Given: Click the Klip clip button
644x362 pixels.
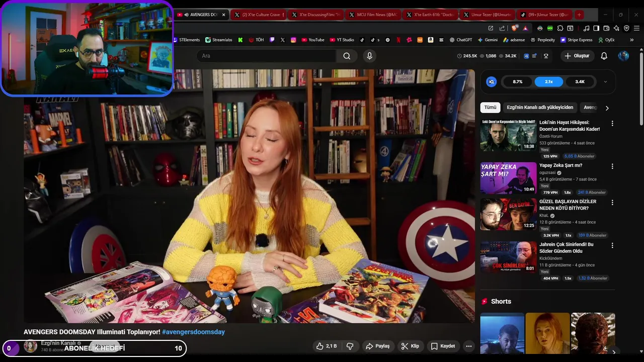Looking at the screenshot, I should (411, 346).
